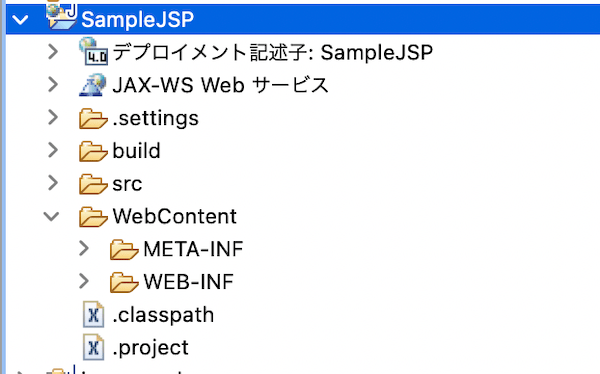This screenshot has width=600, height=374.
Task: Select the WEB-INF folder label
Action: pos(189,282)
